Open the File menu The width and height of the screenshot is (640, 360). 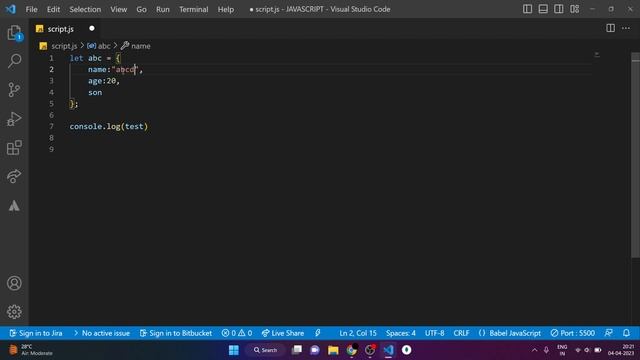pos(31,9)
